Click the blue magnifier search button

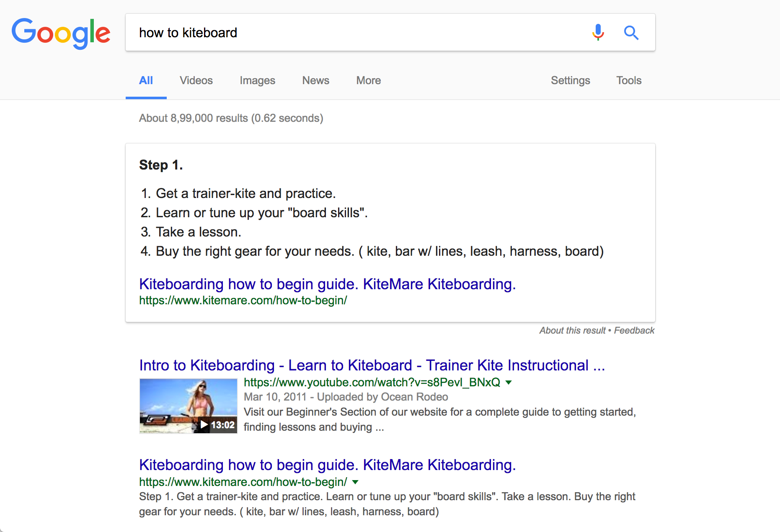[x=631, y=32]
